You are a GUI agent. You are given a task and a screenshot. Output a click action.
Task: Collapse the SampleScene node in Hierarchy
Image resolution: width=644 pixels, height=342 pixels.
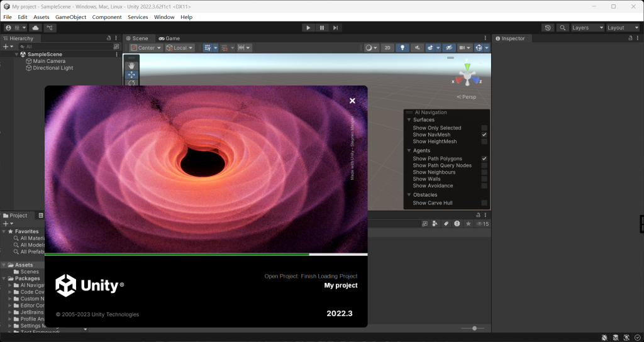pos(16,54)
